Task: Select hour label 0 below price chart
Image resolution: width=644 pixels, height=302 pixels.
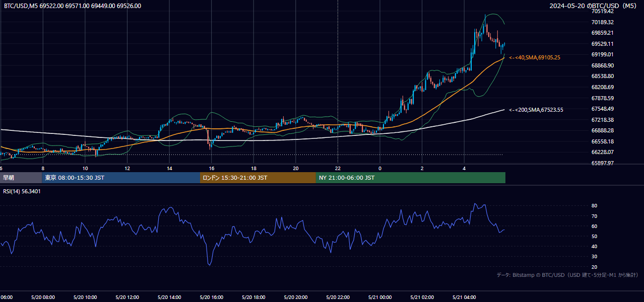Action: tap(380, 169)
